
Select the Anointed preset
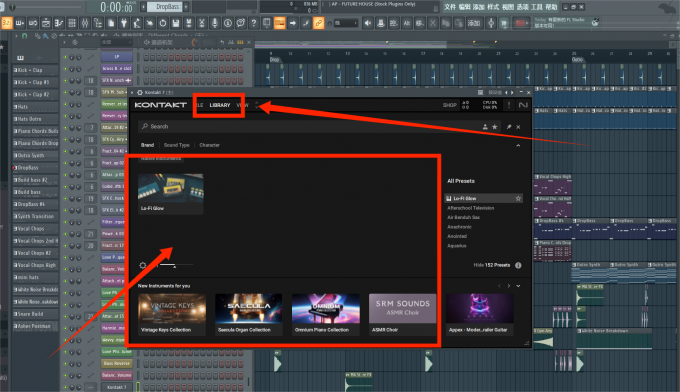pyautogui.click(x=457, y=236)
